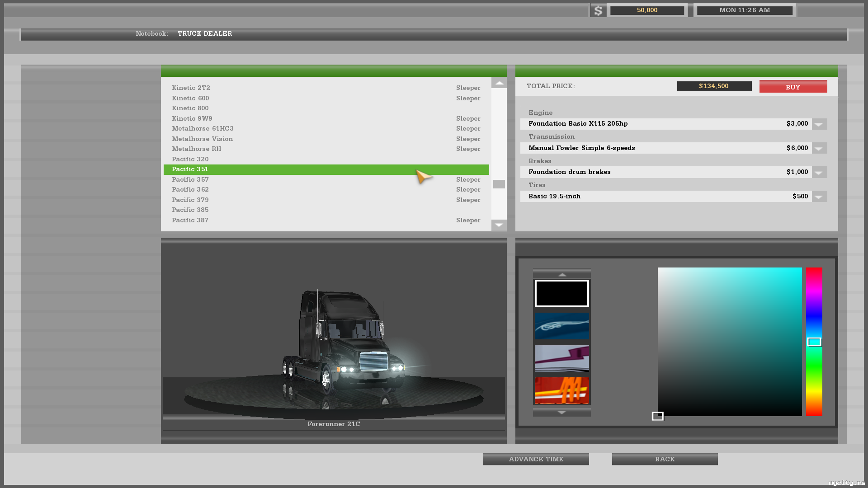Click the ADVANCE TIME button

point(536,459)
